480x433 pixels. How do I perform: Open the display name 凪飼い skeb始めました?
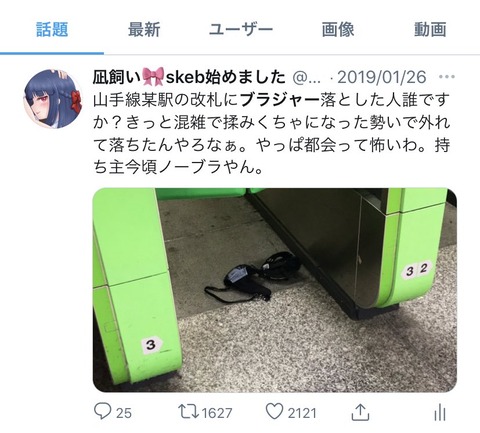189,77
